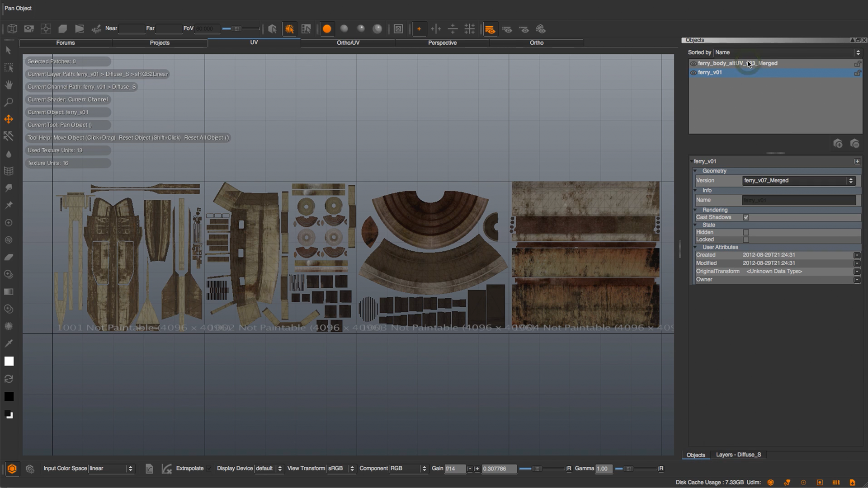This screenshot has width=868, height=488.
Task: Select the orange Pan Object tool
Action: (9, 119)
